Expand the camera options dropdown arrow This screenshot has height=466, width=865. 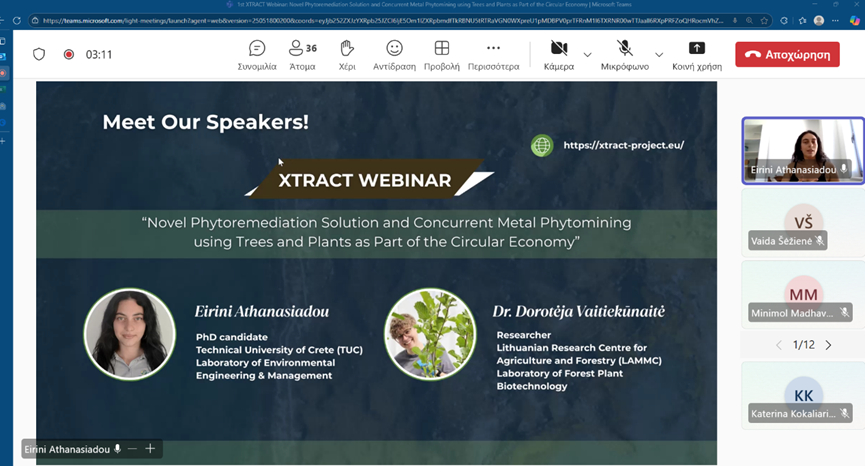pyautogui.click(x=587, y=54)
